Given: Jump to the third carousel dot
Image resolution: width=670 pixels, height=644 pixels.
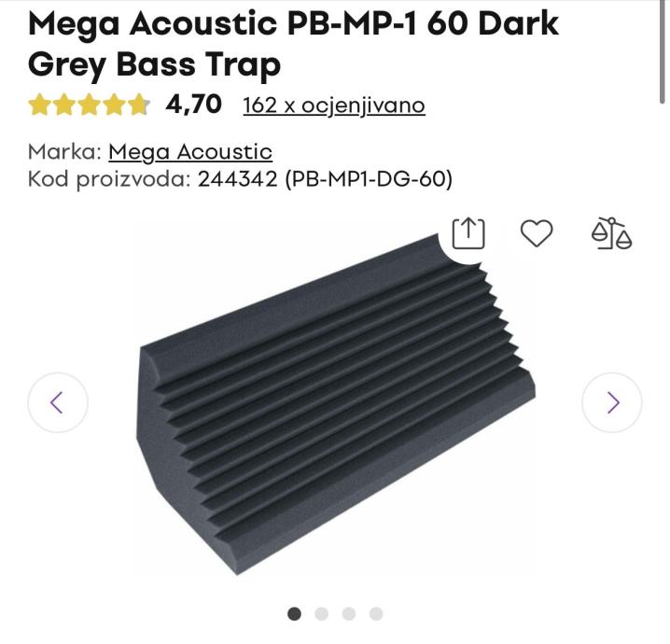Looking at the screenshot, I should click(349, 614).
